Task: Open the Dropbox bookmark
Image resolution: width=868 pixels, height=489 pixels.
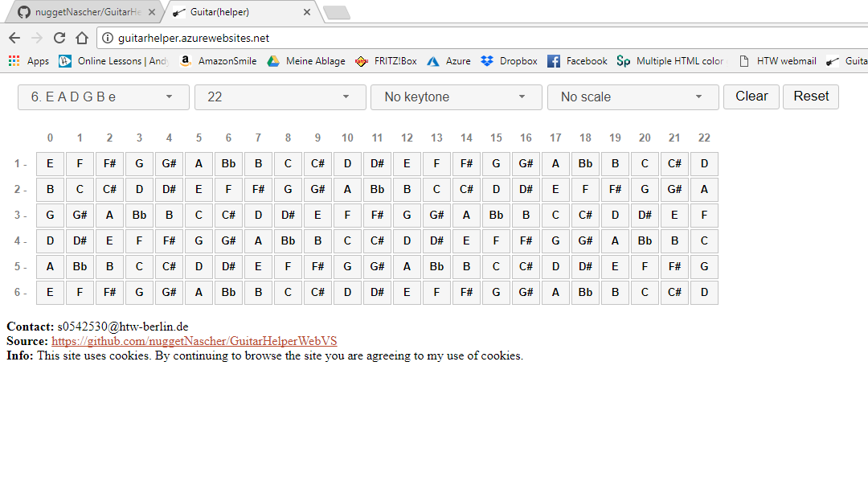Action: 509,61
